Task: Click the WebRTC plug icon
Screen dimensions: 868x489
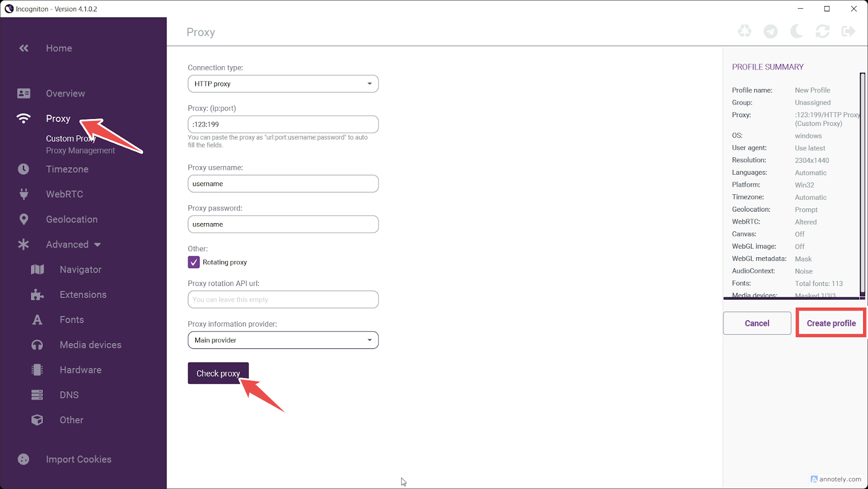Action: [24, 194]
